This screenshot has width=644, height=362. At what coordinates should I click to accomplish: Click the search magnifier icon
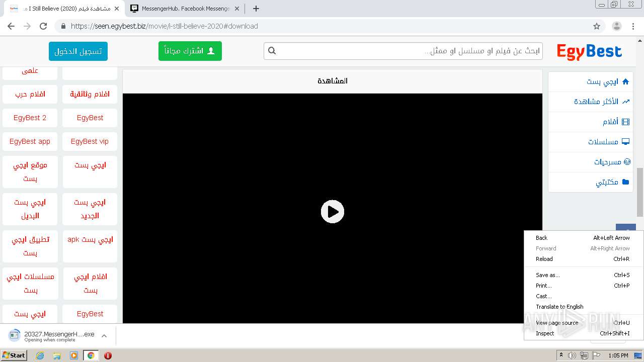pos(272,51)
